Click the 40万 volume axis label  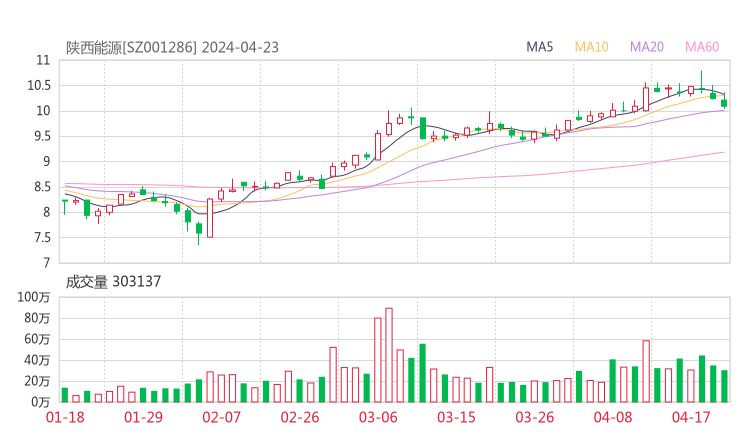click(37, 360)
